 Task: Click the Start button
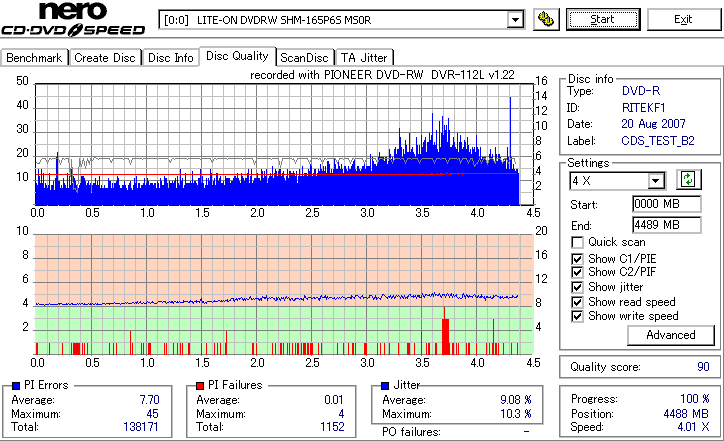(603, 19)
